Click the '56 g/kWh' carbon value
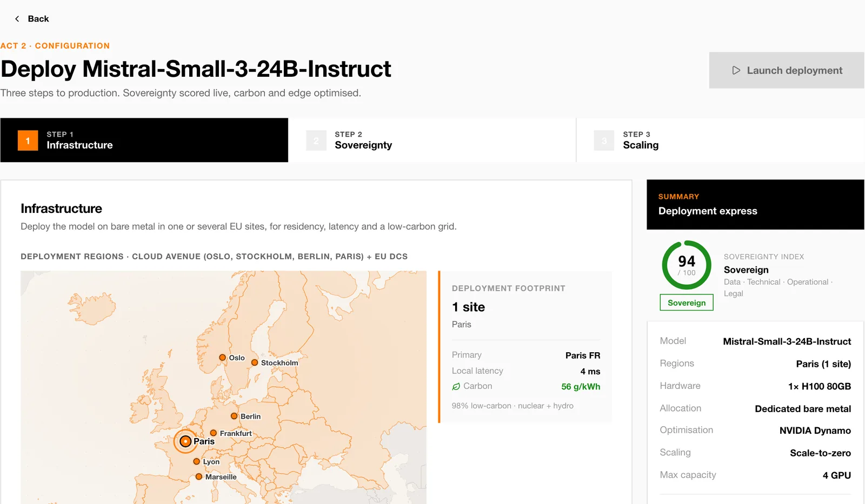Viewport: 865px width, 504px height. pyautogui.click(x=581, y=387)
